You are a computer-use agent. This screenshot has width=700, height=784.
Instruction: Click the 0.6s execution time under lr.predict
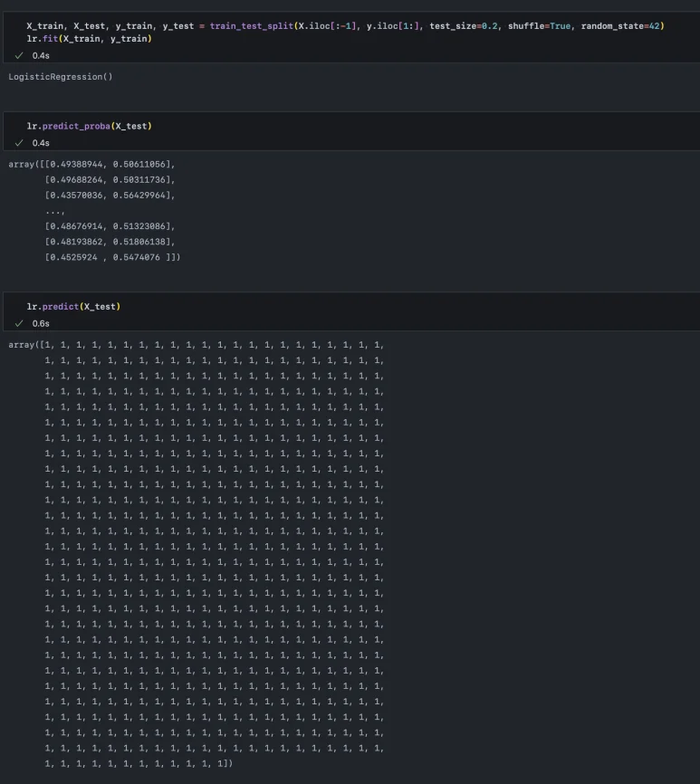[x=41, y=323]
